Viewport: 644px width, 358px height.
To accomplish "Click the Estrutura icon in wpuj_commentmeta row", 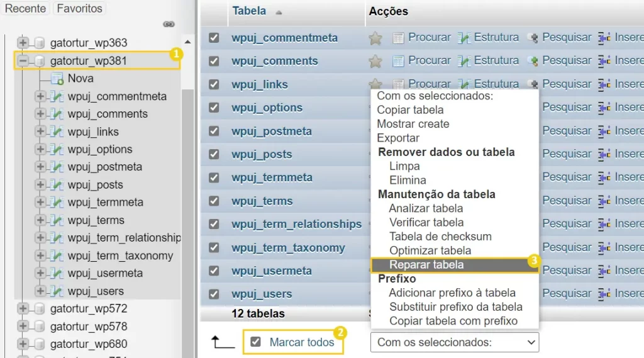I will tap(464, 38).
